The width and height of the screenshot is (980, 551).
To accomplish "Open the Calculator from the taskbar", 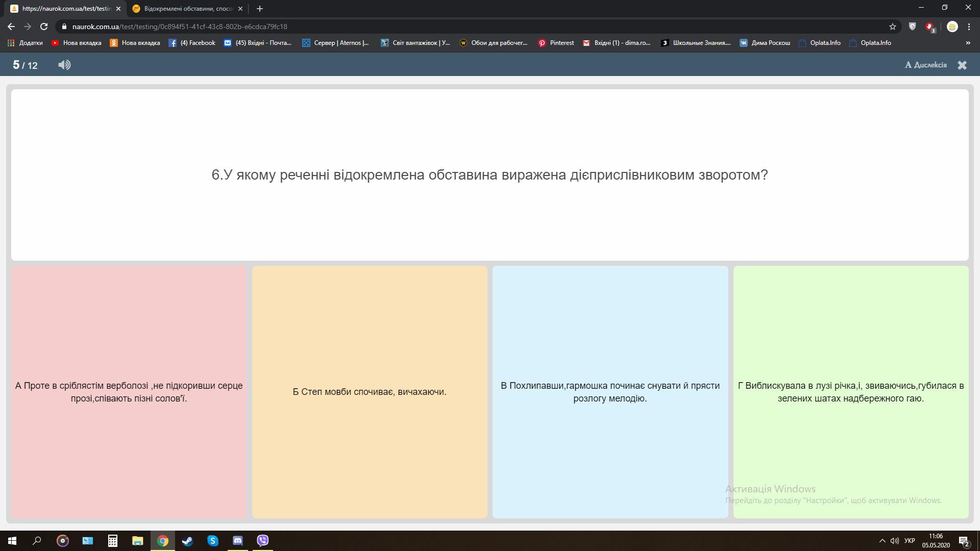I will pyautogui.click(x=113, y=541).
